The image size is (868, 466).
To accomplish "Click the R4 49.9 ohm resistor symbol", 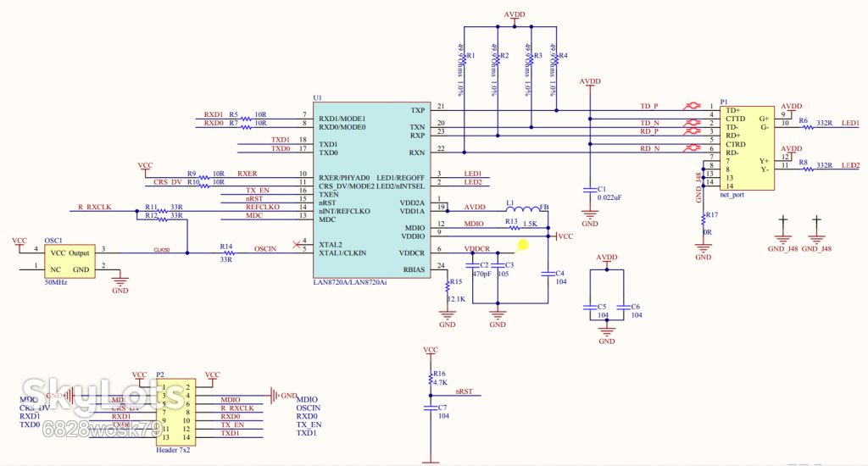I will pos(556,60).
